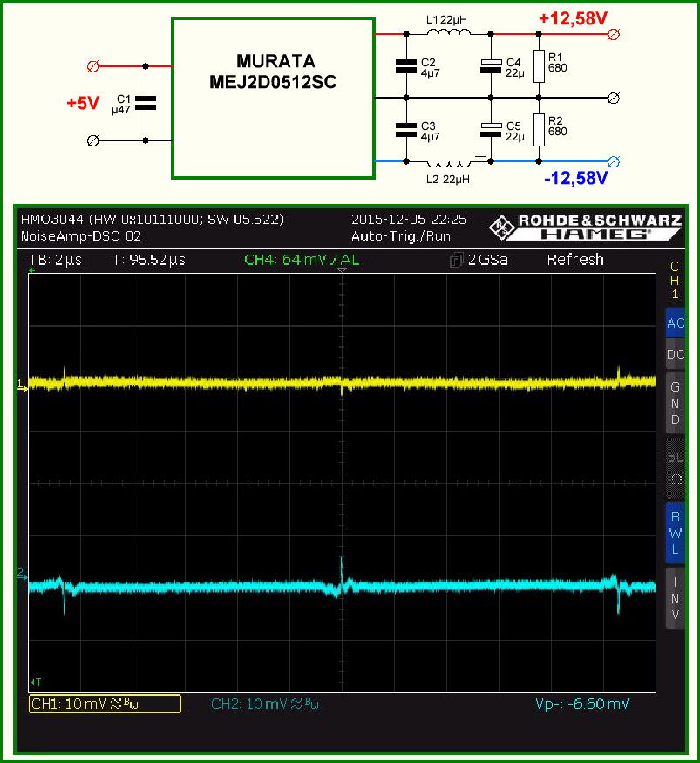
Task: Toggle the 50 ohm termination option
Action: tap(676, 468)
